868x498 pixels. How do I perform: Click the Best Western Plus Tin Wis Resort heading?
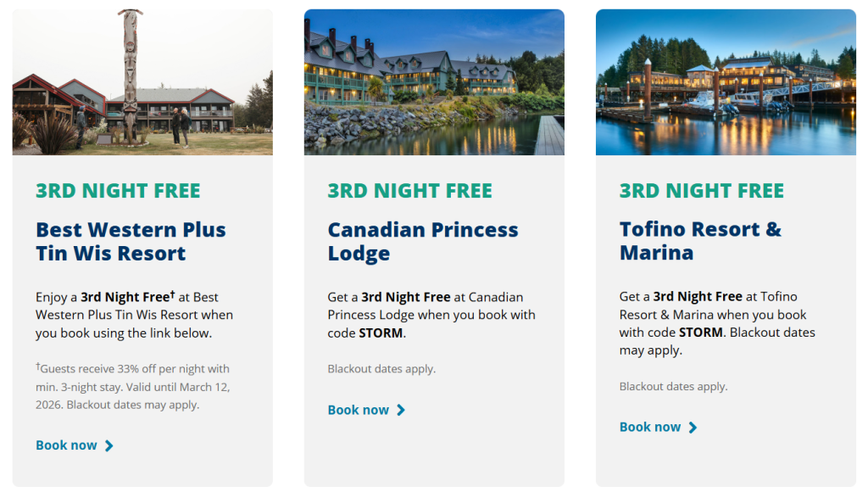[131, 242]
